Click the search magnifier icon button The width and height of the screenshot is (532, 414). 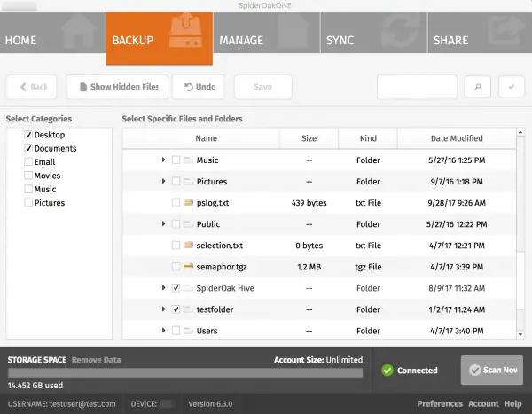[x=477, y=87]
